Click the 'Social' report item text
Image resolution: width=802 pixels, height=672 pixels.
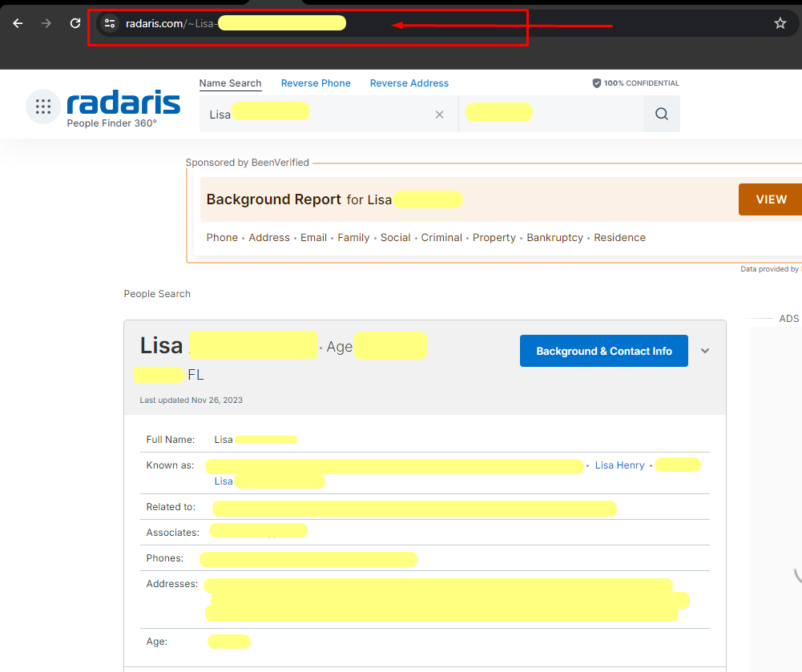click(x=395, y=238)
